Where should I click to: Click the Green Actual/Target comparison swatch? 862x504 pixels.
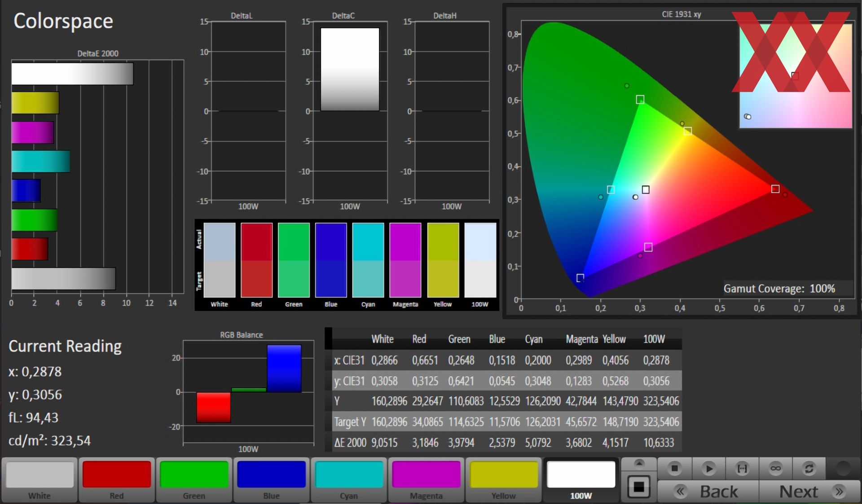coord(294,260)
